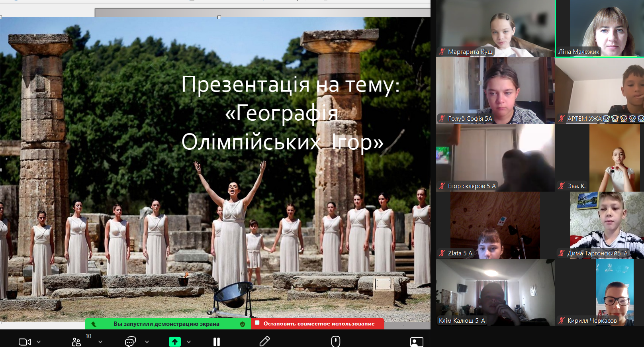The height and width of the screenshot is (347, 644).
Task: Click the Клім Калюш 5-А name label
Action: pos(462,320)
